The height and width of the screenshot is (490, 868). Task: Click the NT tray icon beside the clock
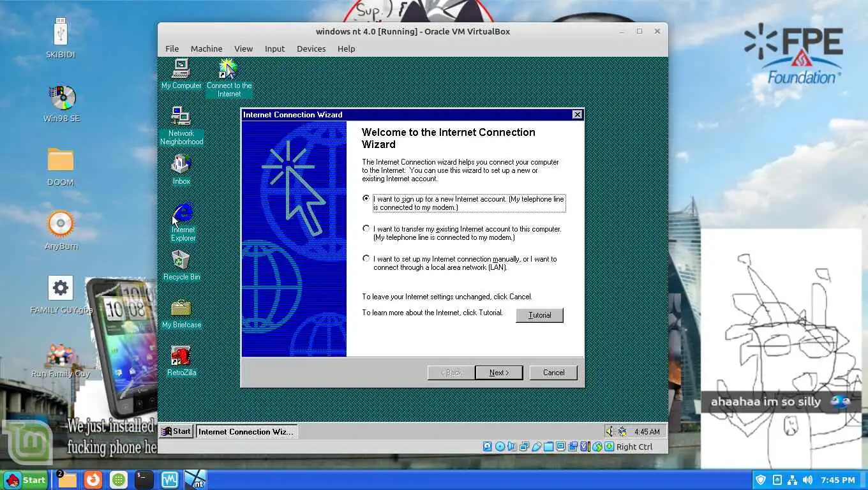[x=622, y=431]
